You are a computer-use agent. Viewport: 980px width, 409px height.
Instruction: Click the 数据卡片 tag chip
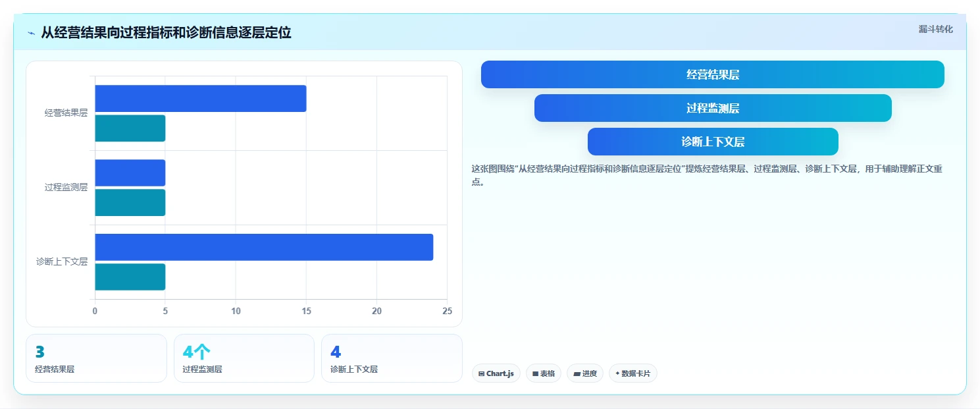pyautogui.click(x=632, y=373)
